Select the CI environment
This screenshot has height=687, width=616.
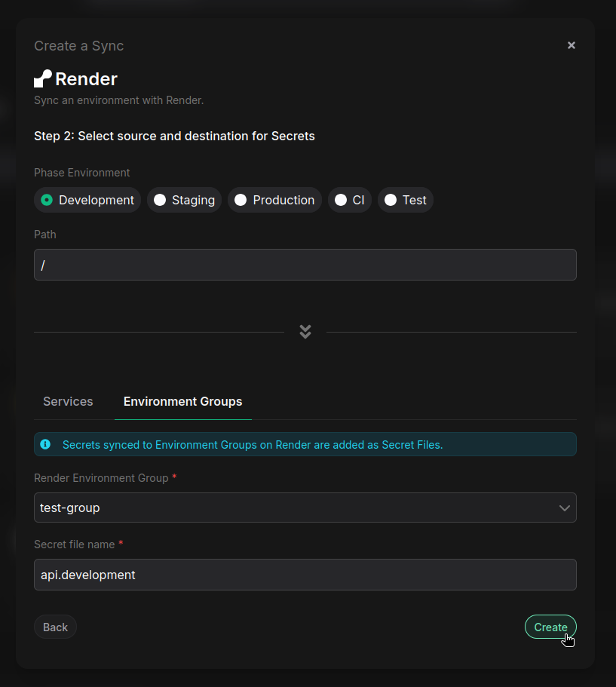349,200
